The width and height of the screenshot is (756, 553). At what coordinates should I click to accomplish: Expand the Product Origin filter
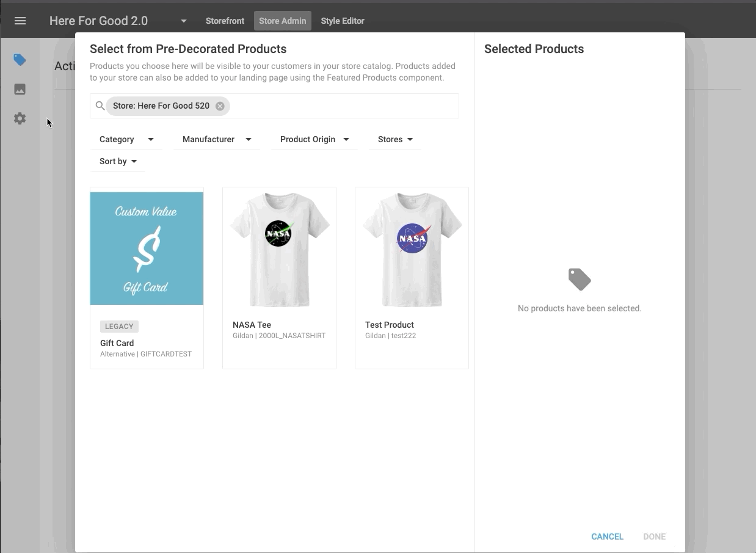coord(314,139)
